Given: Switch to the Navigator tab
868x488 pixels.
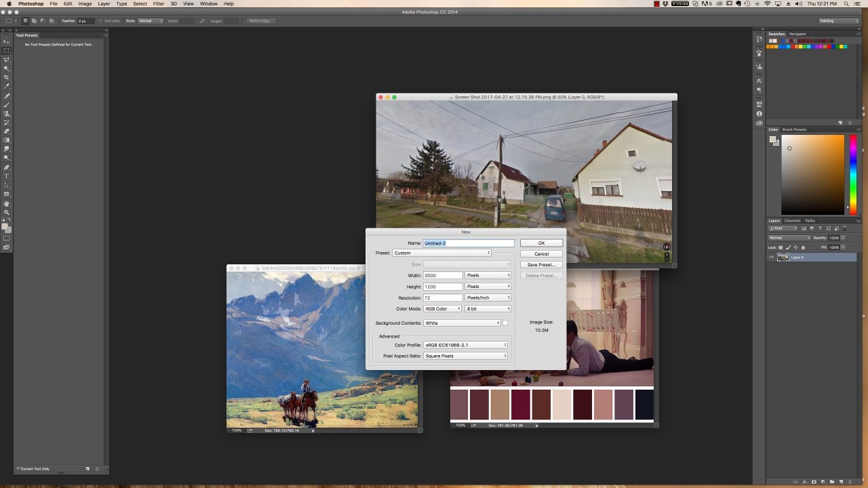Looking at the screenshot, I should (x=797, y=34).
